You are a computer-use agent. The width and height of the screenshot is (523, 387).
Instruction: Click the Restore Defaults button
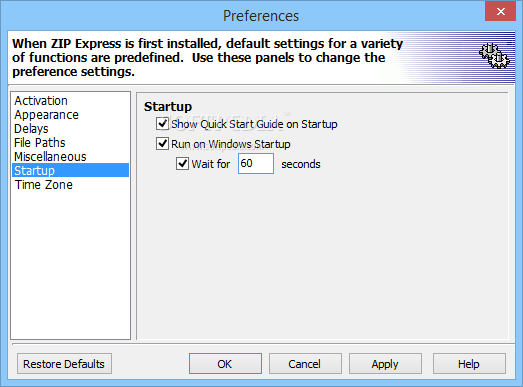(x=64, y=364)
